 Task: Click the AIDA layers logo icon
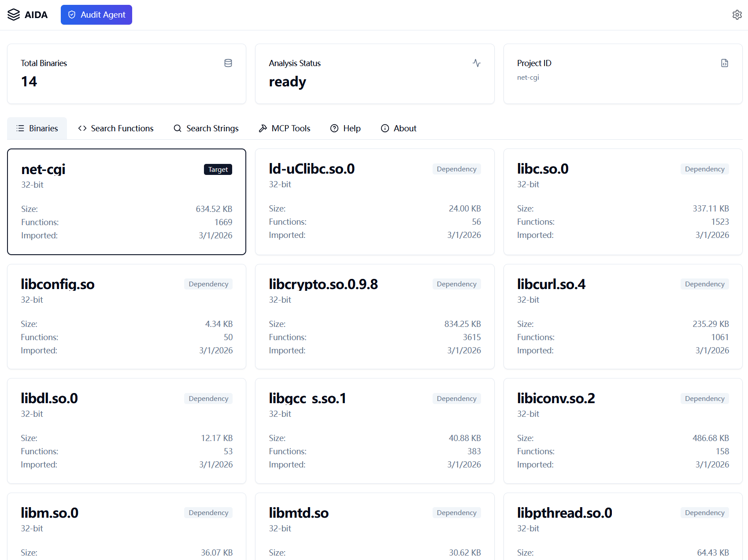tap(14, 14)
